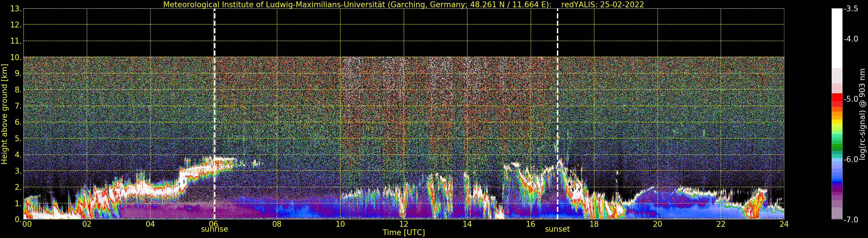Click the 'sunset' label below the time axis

(x=557, y=229)
